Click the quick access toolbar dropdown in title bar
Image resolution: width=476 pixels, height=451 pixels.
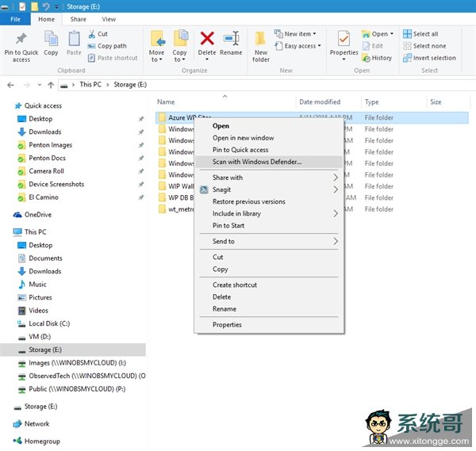pos(57,6)
